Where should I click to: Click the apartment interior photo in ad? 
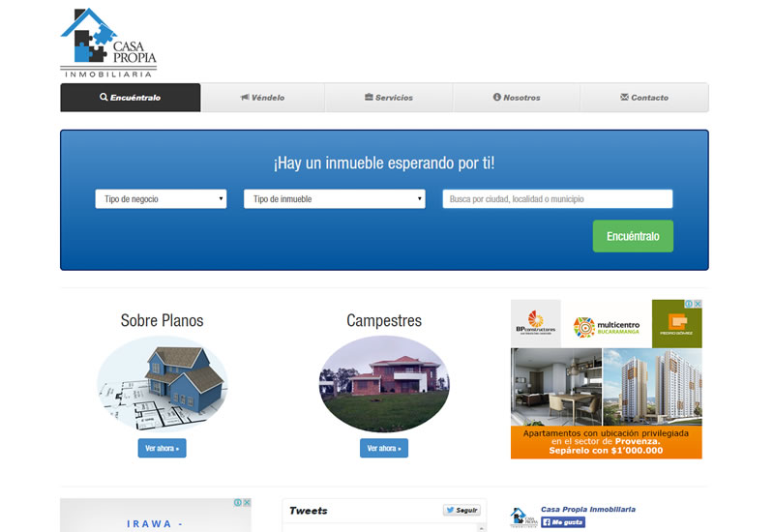point(556,387)
